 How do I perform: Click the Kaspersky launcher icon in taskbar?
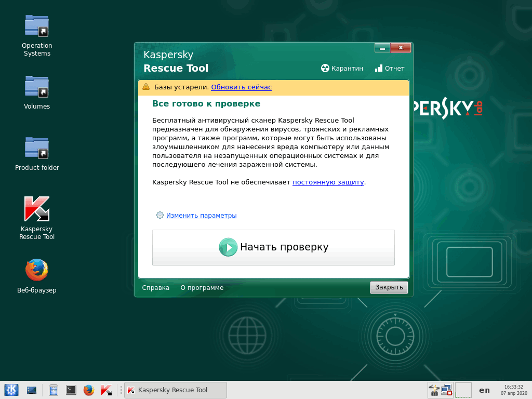107,390
